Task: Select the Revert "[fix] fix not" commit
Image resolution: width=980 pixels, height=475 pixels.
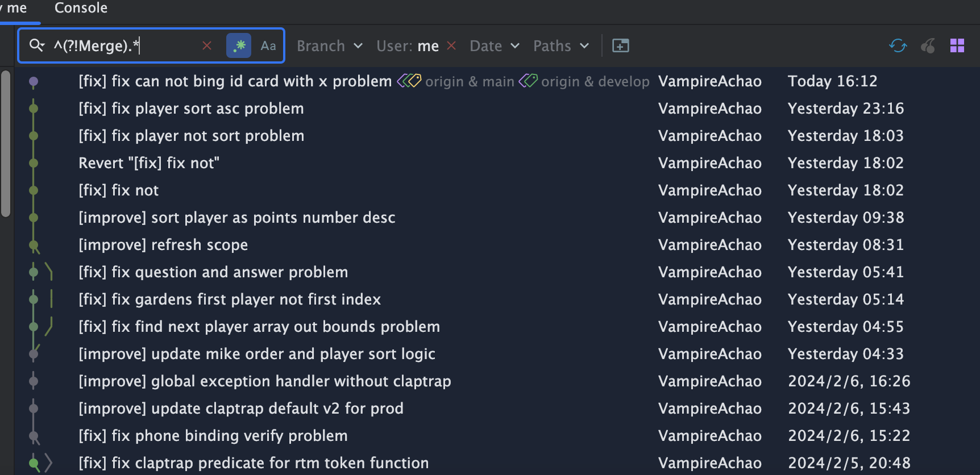Action: click(x=149, y=163)
